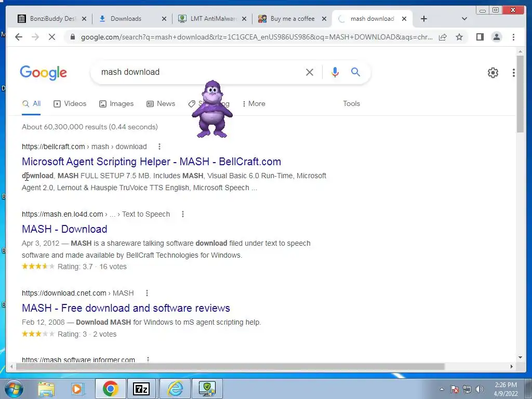Close the Buy me a coffee tab
Screen dimensions: 532x399
(324, 19)
